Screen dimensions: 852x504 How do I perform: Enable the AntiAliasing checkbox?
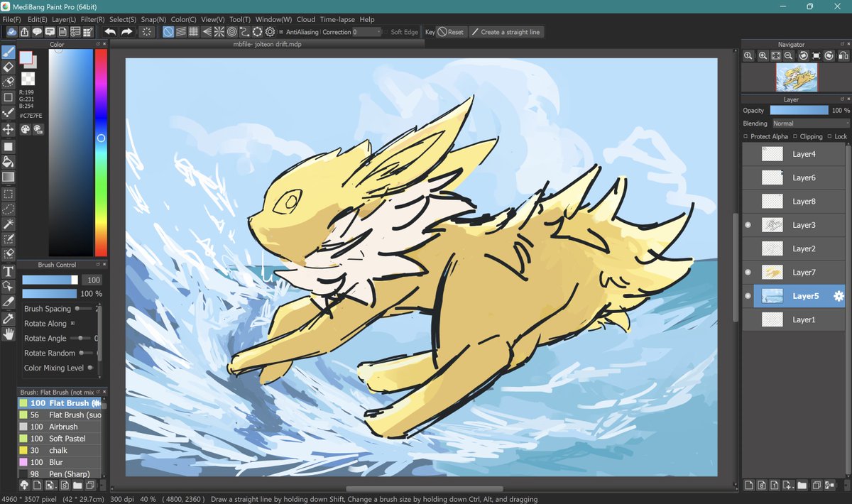point(283,31)
